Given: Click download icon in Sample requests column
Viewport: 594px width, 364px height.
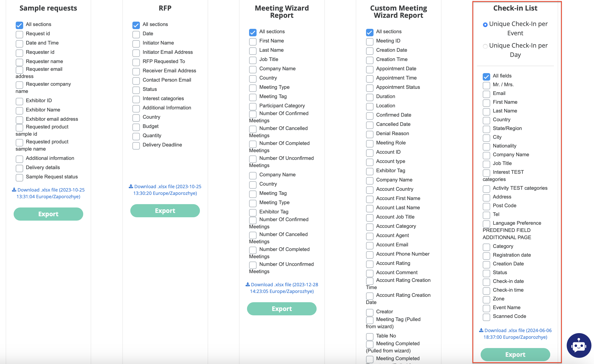Looking at the screenshot, I should [x=14, y=190].
